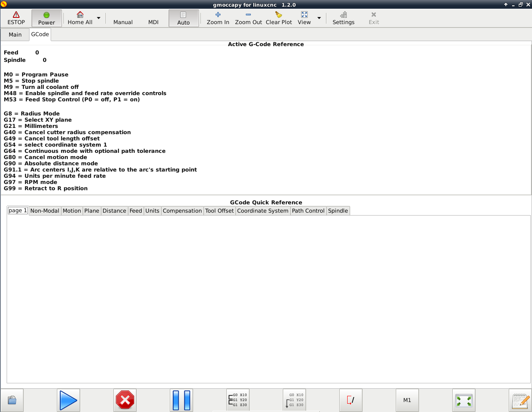Image resolution: width=532 pixels, height=412 pixels.
Task: Open the Coordinate System reference tab
Action: point(263,211)
